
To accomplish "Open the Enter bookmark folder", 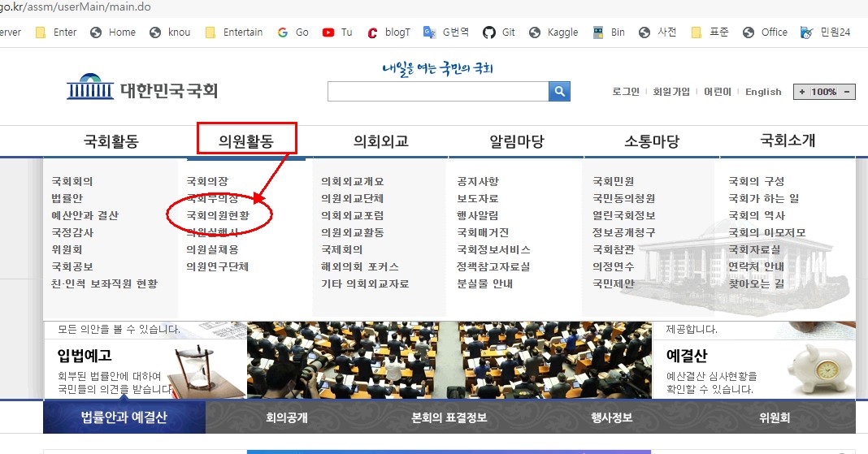I will [x=56, y=32].
